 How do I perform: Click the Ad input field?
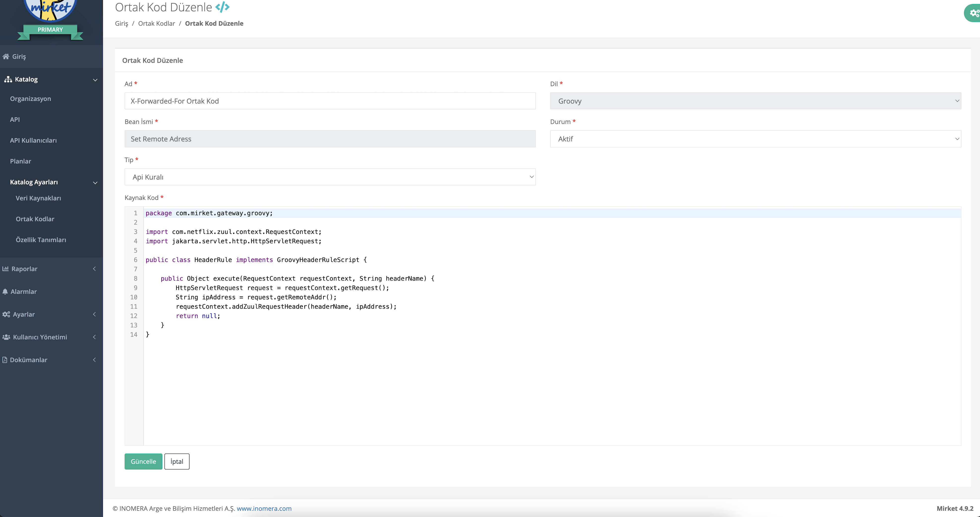(330, 101)
